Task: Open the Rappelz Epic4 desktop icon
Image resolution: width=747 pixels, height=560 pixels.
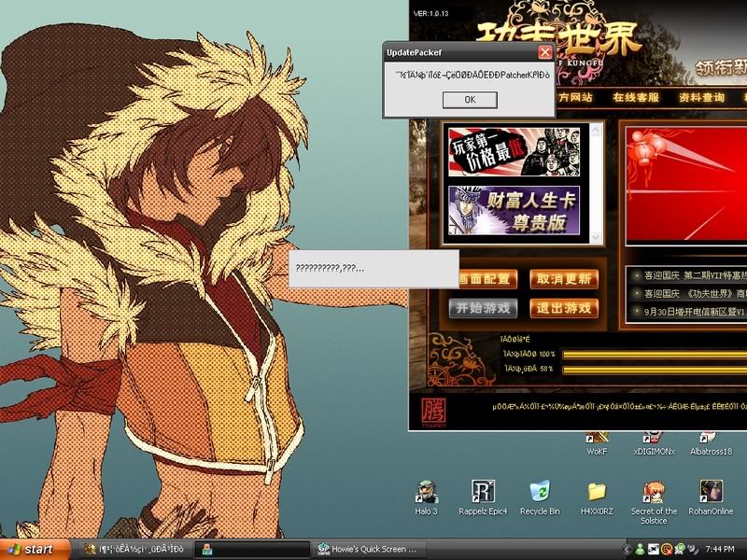Action: pyautogui.click(x=483, y=492)
